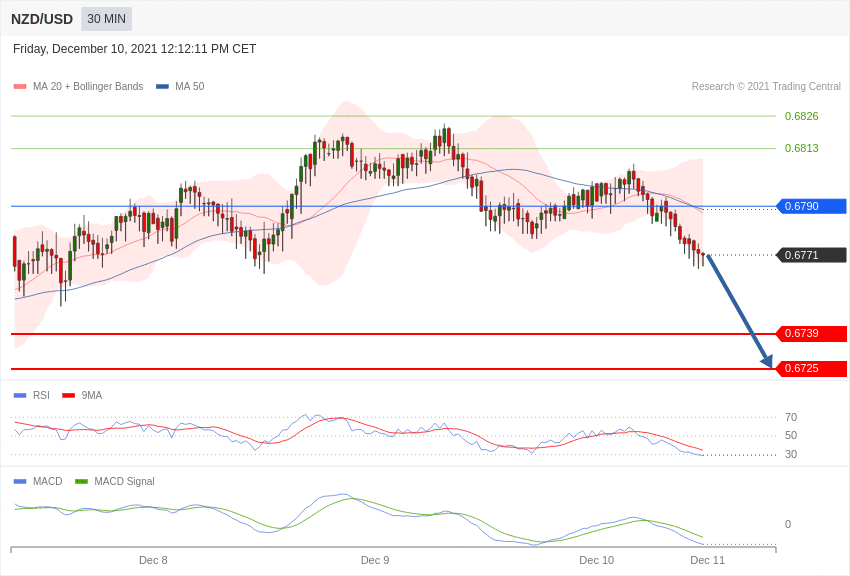Select the 30 MIN timeframe badge
This screenshot has width=850, height=576.
point(106,19)
